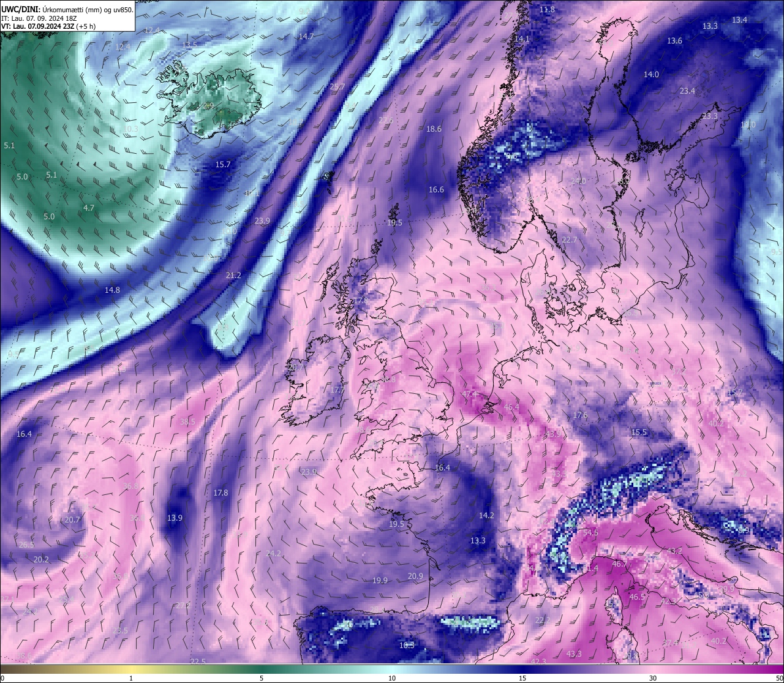The height and width of the screenshot is (683, 784).
Task: Click the 'UWC/DINI: Úrkomumætti (mm) og uv850.' title
Action: click(x=67, y=10)
